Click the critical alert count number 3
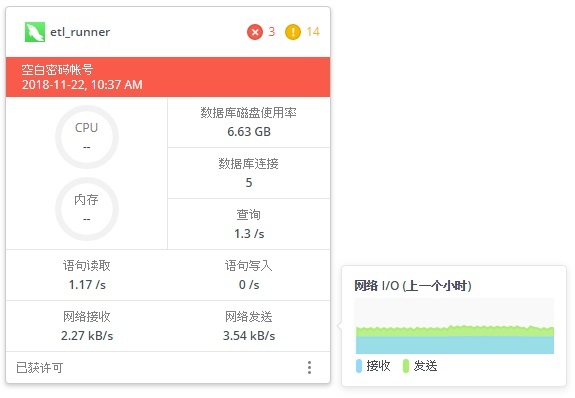 pos(271,32)
